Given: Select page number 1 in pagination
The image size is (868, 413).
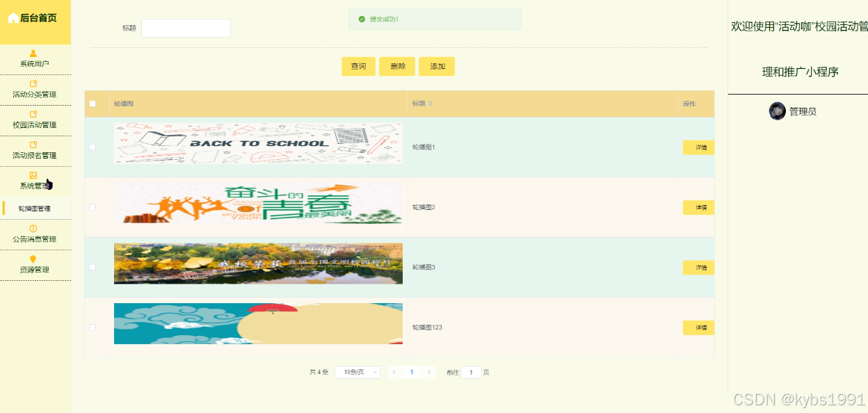Looking at the screenshot, I should pos(412,372).
